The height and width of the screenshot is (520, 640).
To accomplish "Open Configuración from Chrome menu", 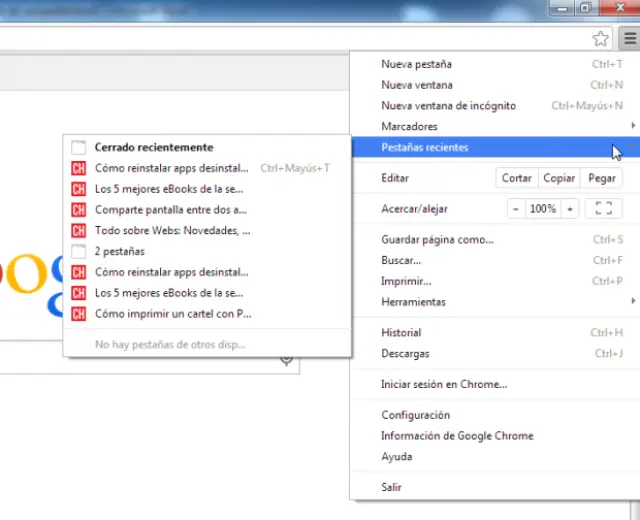I will click(415, 415).
